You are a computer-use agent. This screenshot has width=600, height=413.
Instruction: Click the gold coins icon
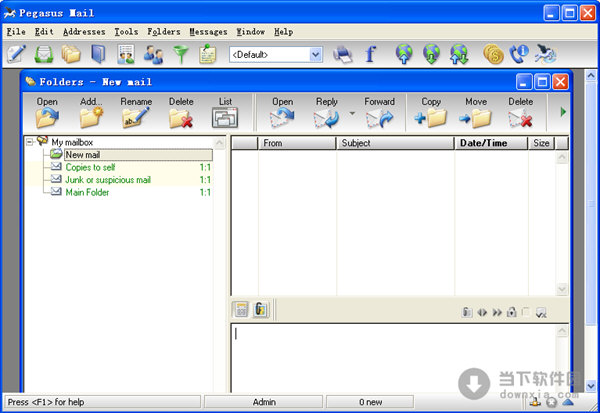point(493,54)
